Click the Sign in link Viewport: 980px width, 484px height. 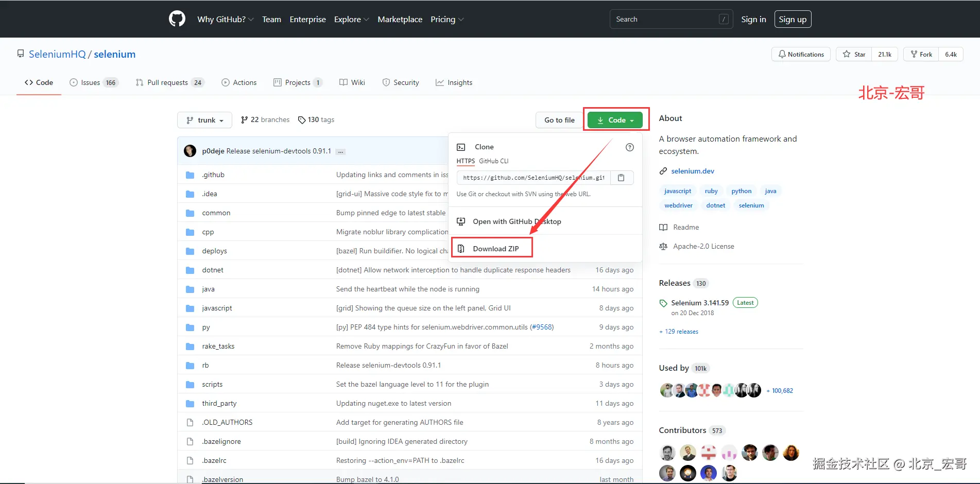point(753,19)
